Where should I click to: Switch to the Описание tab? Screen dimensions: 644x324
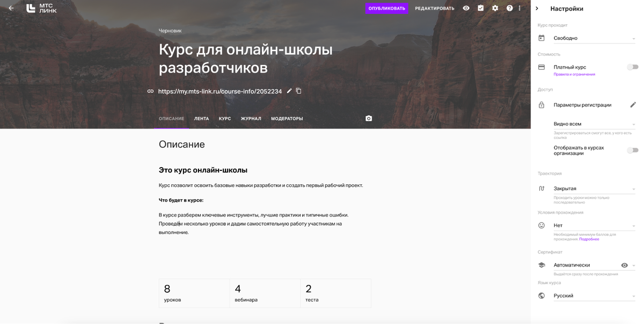171,119
